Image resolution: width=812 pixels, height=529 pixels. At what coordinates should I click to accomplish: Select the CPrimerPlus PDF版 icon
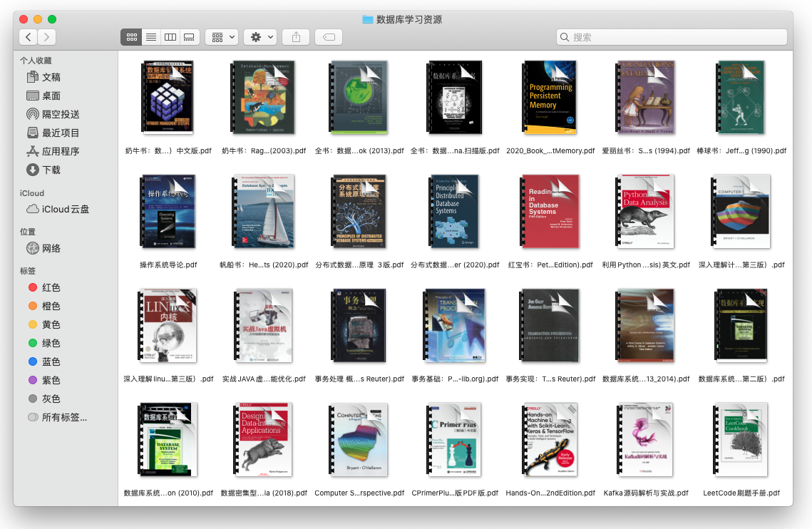(455, 439)
